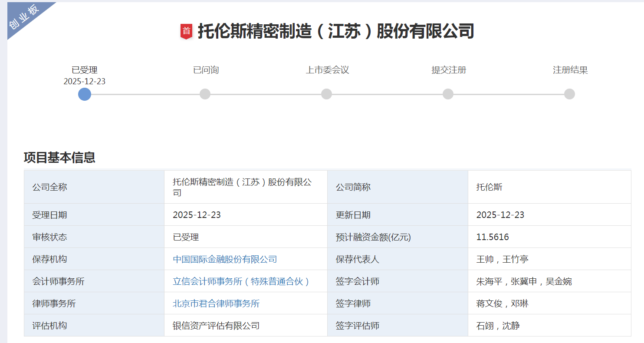Click the 11.5616 financing amount value

493,237
